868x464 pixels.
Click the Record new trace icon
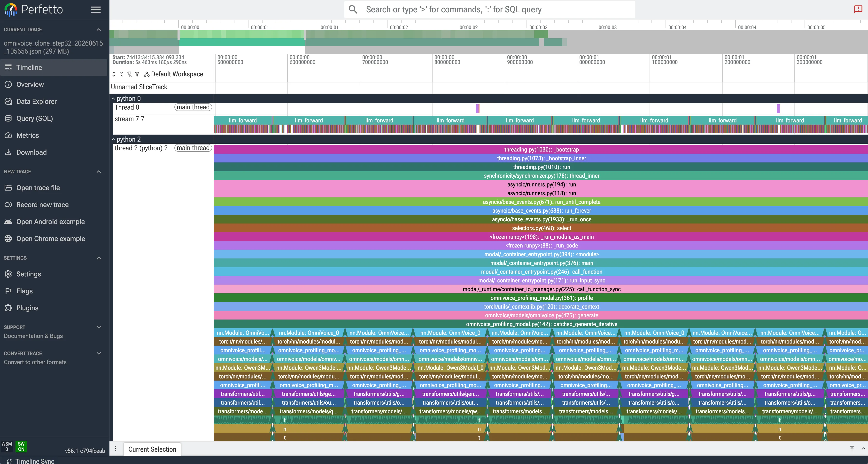coord(8,205)
